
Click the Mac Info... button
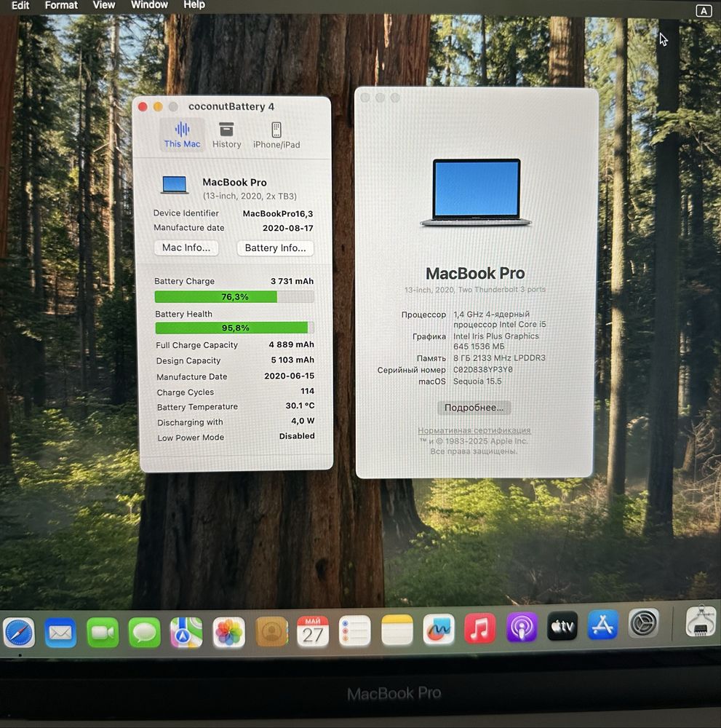[x=186, y=248]
